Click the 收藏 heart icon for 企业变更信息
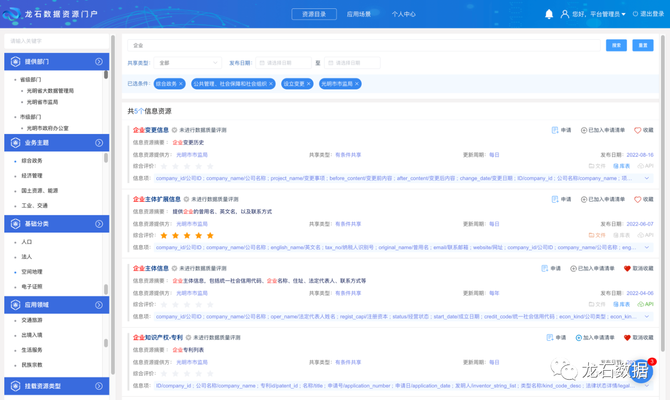The width and height of the screenshot is (670, 400). [x=637, y=130]
